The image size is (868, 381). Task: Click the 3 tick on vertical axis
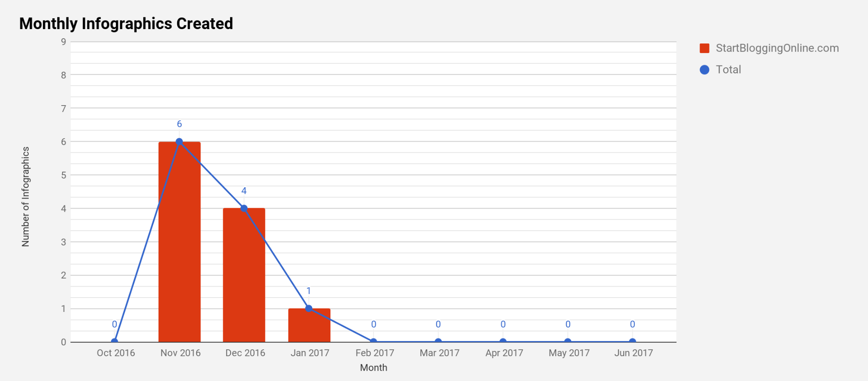point(64,242)
